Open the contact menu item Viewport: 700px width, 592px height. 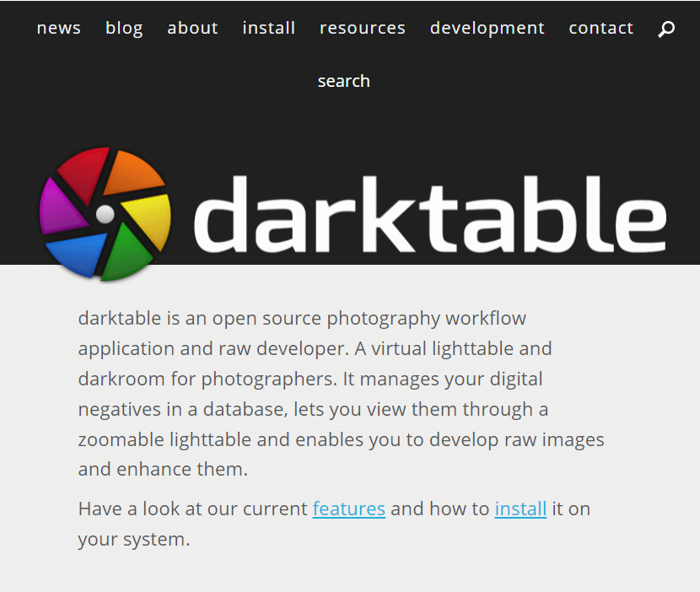click(600, 28)
